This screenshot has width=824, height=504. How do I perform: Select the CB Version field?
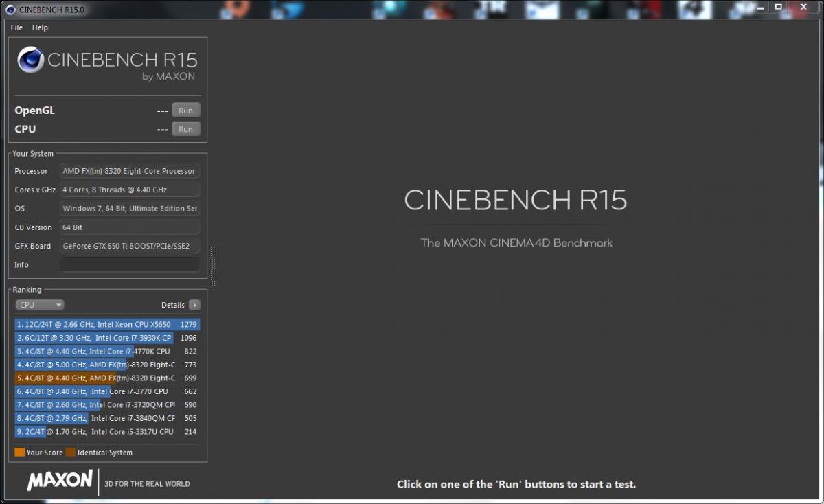tap(130, 227)
